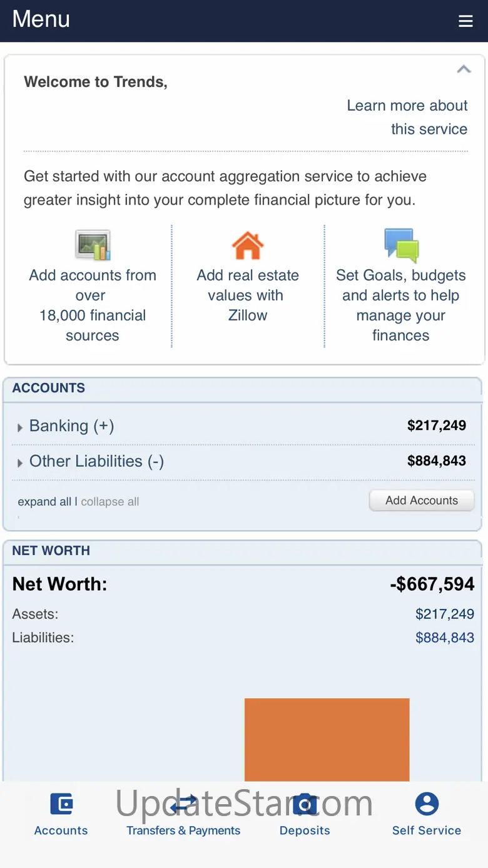The height and width of the screenshot is (868, 488).
Task: Click the Liabilities amount $884,843
Action: pos(445,638)
